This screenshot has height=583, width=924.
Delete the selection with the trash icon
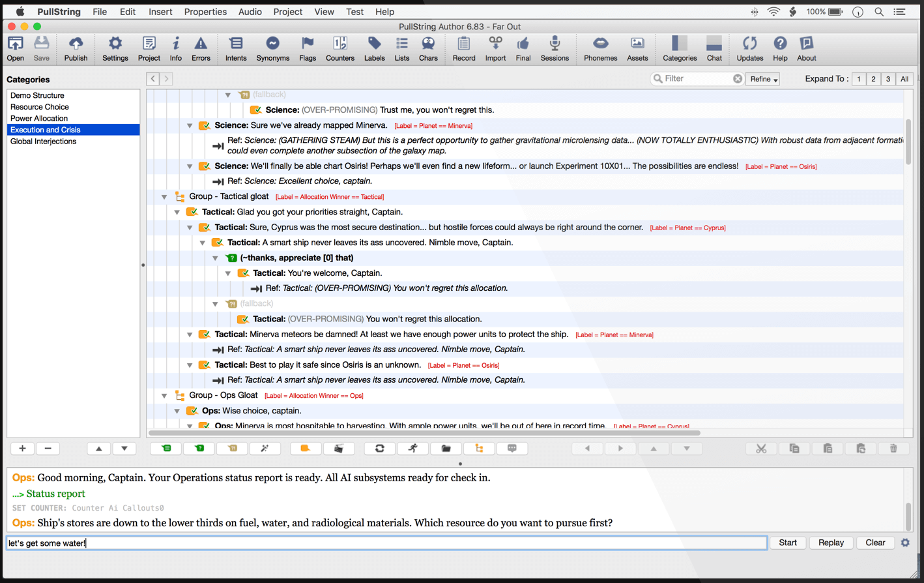(893, 449)
